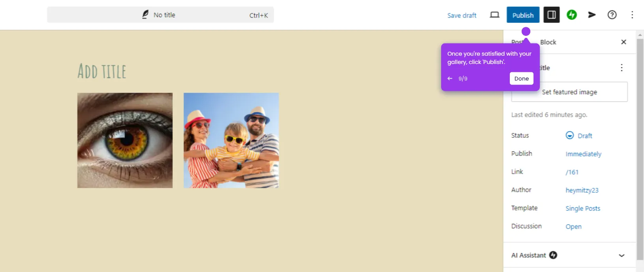This screenshot has height=272, width=644.
Task: Go back with the tooltip left arrow
Action: coord(450,79)
